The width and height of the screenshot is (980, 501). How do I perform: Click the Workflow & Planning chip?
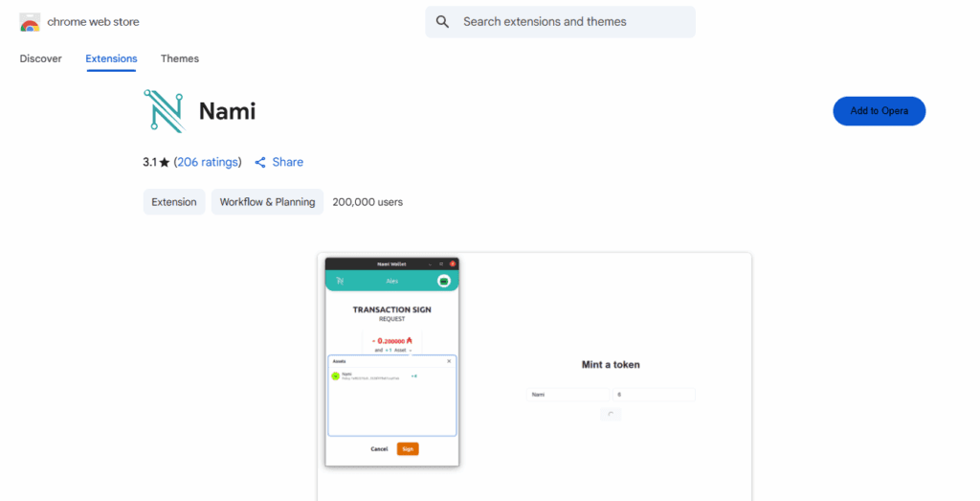[267, 202]
